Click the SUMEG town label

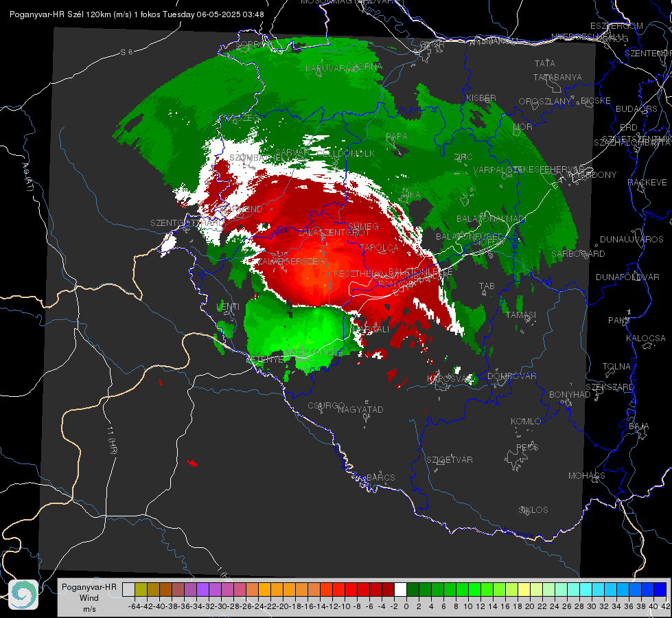tap(363, 226)
